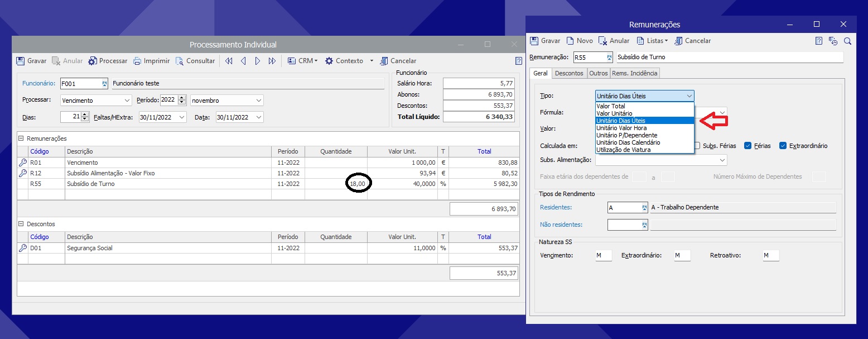Click Novo in the Remunerações toolbar
This screenshot has height=339, width=868.
(580, 41)
